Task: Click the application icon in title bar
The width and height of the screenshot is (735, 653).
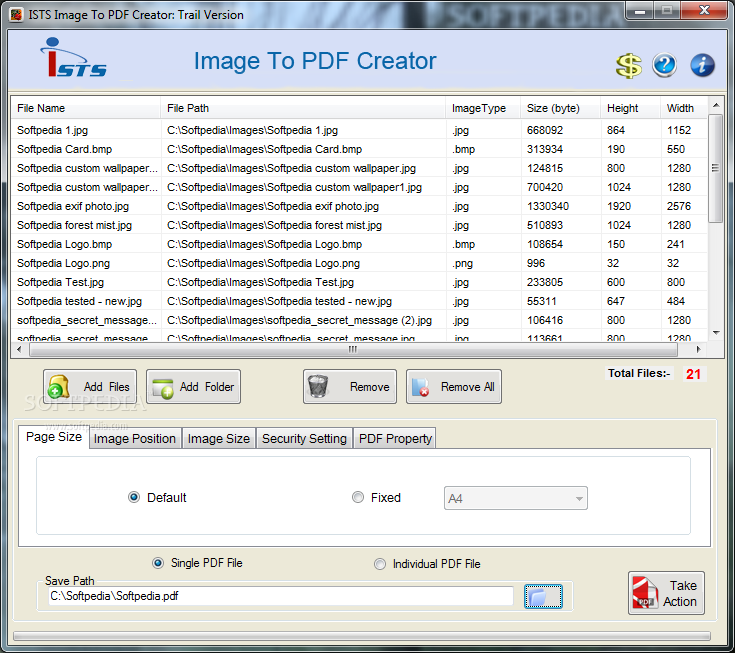Action: click(x=16, y=15)
